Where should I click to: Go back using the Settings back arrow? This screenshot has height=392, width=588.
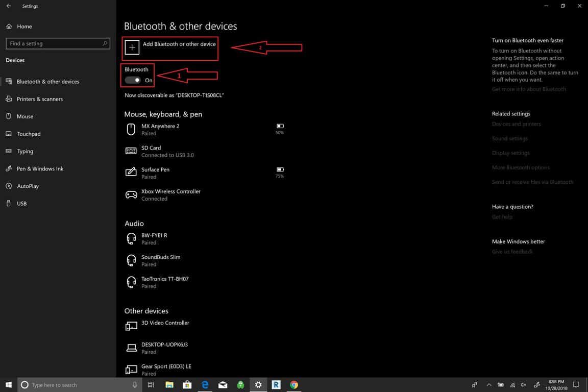[x=9, y=6]
